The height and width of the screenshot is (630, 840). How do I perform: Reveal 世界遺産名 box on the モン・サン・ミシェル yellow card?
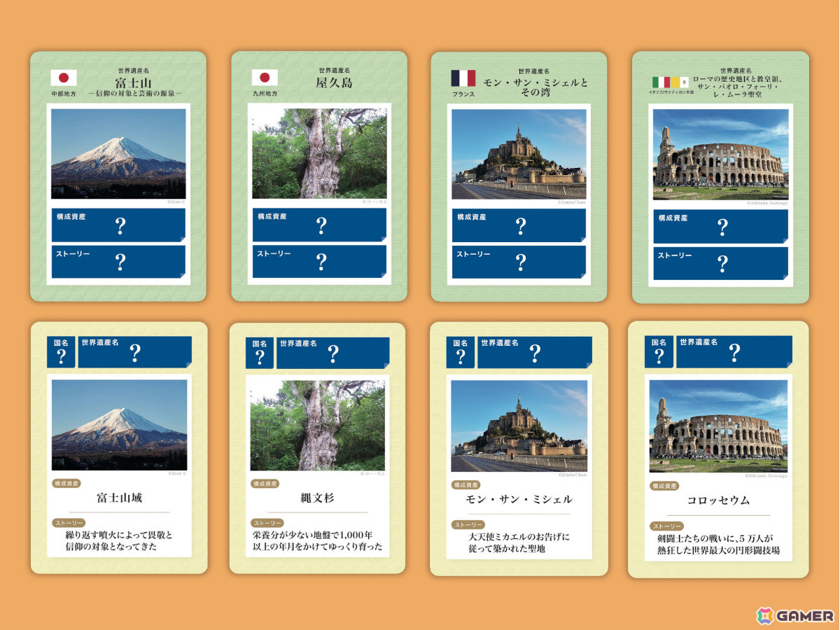coord(535,353)
